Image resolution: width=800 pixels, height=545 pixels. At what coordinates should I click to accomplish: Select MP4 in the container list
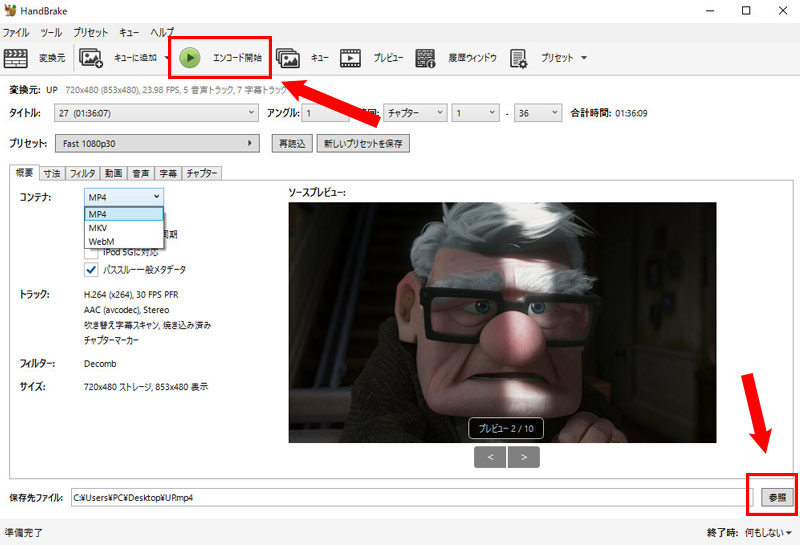coord(123,214)
